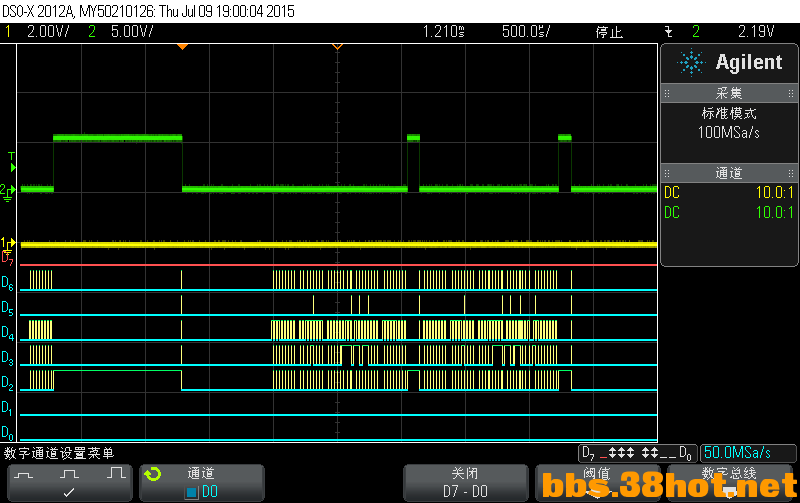
Task: Select the D7 digital channel label
Action: 7,258
